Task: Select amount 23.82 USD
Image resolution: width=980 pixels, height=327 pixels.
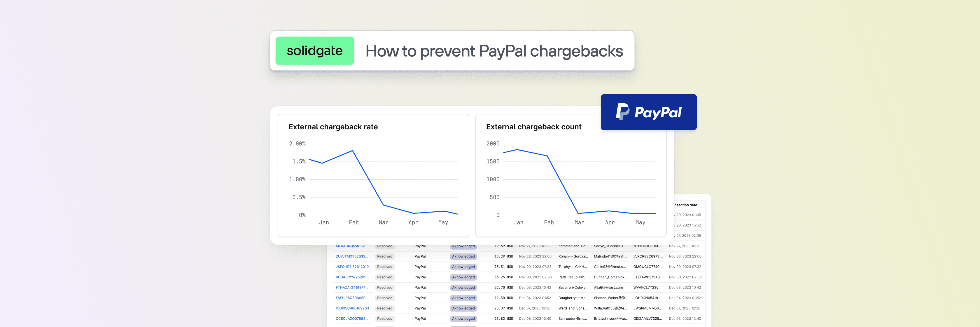Action: [504, 319]
